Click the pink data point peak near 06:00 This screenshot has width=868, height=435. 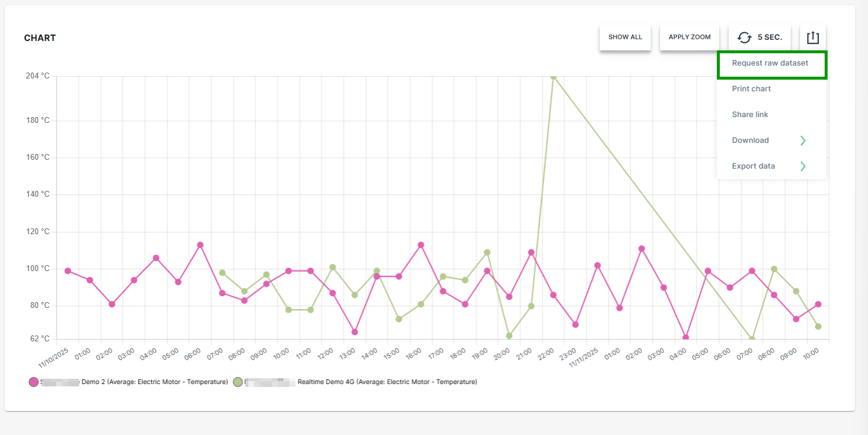click(200, 245)
